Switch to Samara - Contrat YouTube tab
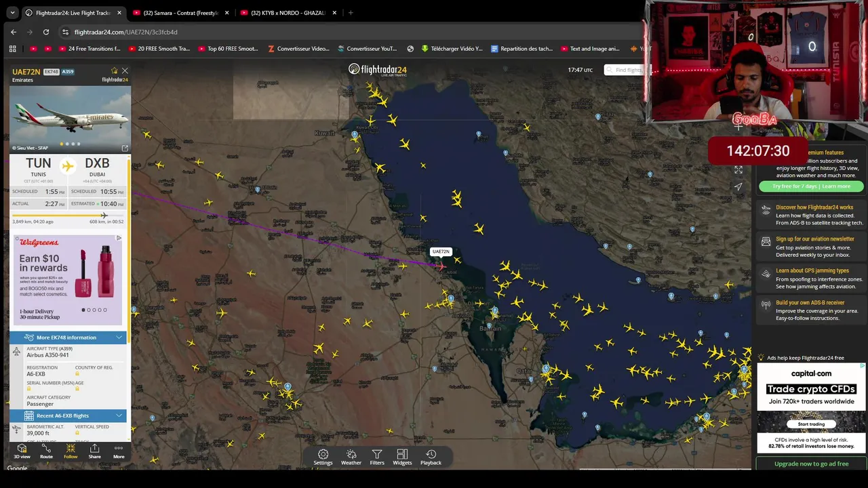 pos(180,13)
